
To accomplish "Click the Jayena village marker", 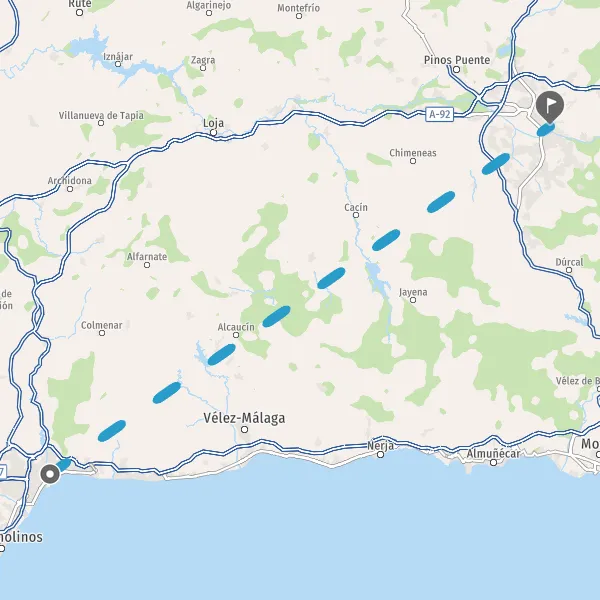I will [x=413, y=300].
